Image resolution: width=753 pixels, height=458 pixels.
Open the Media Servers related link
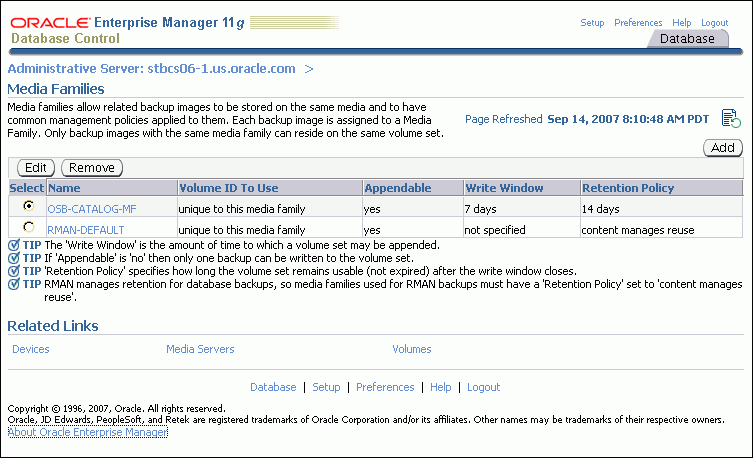[x=200, y=349]
